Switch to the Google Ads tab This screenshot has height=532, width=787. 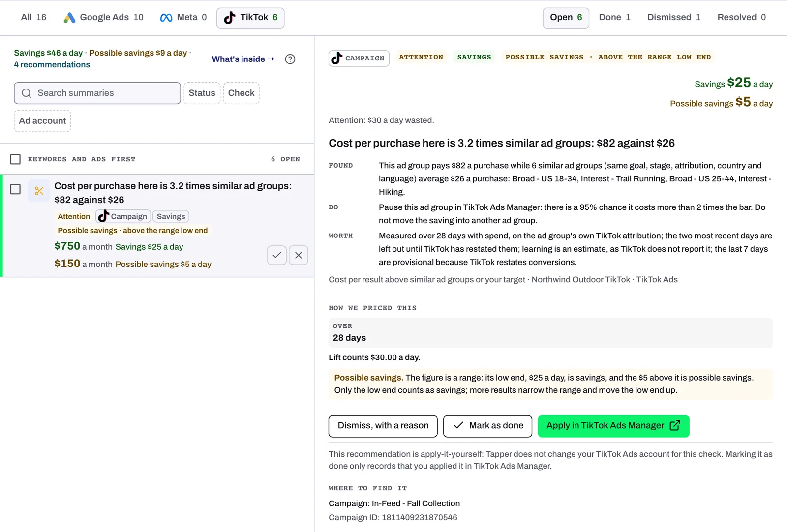point(104,18)
